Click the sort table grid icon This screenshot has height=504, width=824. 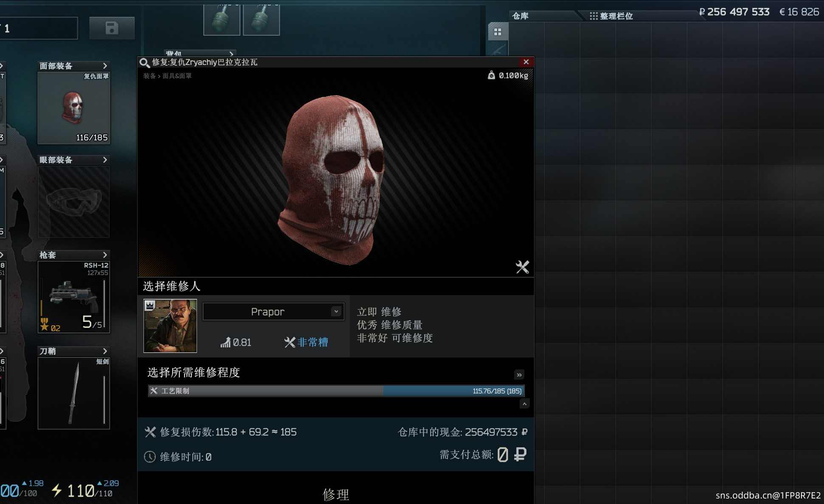click(x=593, y=16)
